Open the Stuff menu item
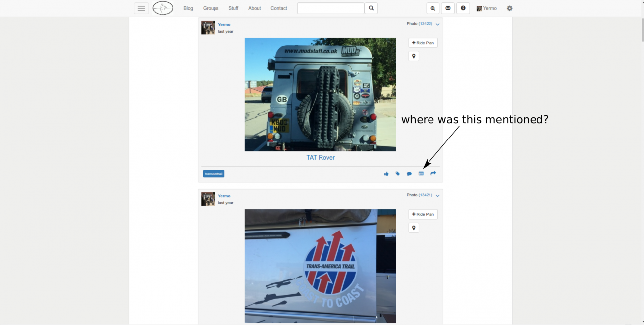Viewport: 644px width, 325px height. point(233,8)
